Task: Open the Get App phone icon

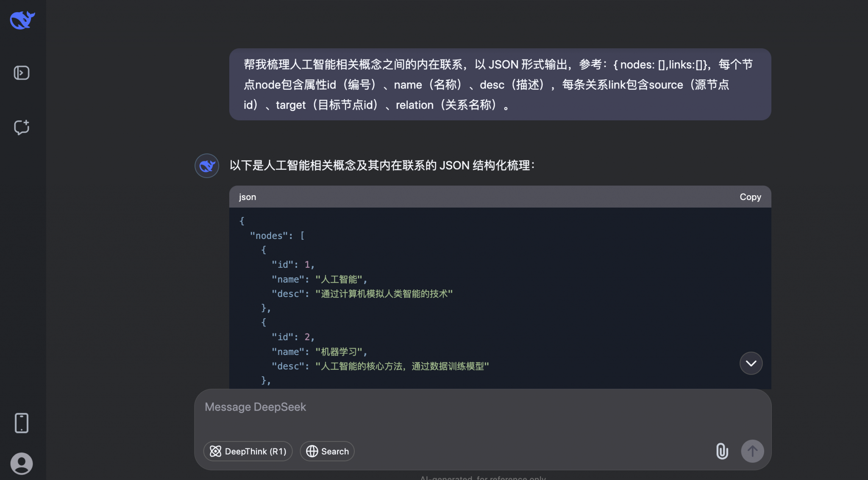Action: pyautogui.click(x=21, y=422)
